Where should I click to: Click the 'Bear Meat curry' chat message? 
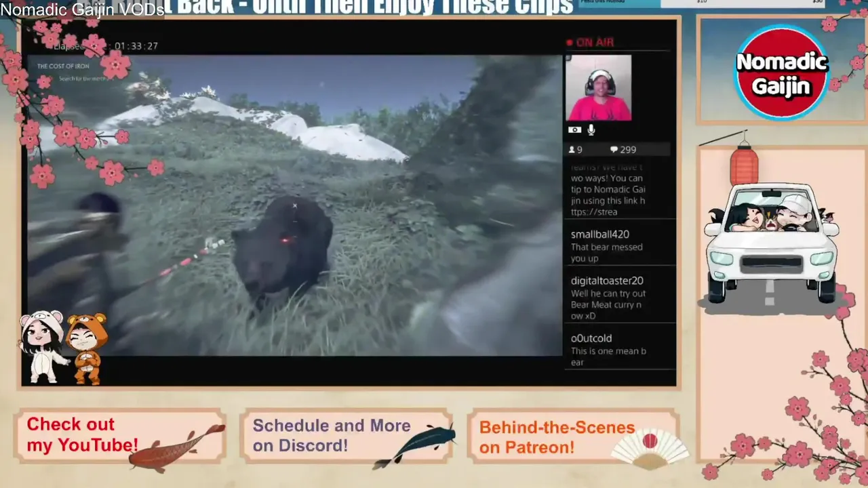click(608, 305)
